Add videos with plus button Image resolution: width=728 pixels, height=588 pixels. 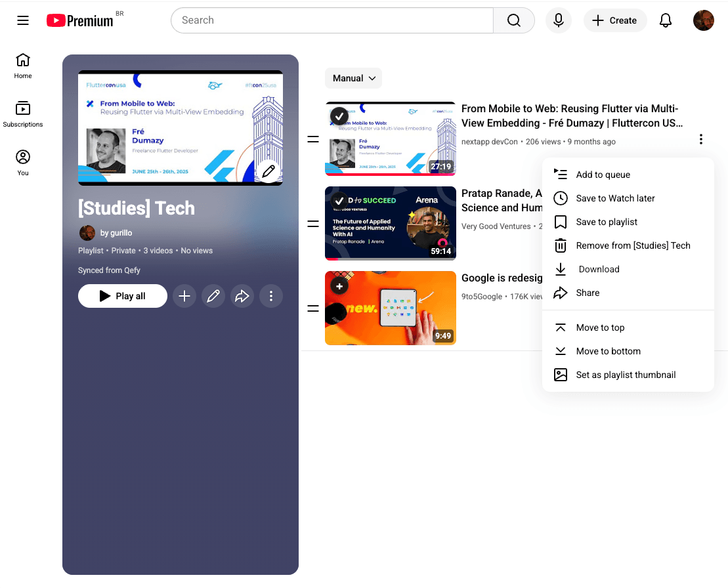[x=184, y=296]
